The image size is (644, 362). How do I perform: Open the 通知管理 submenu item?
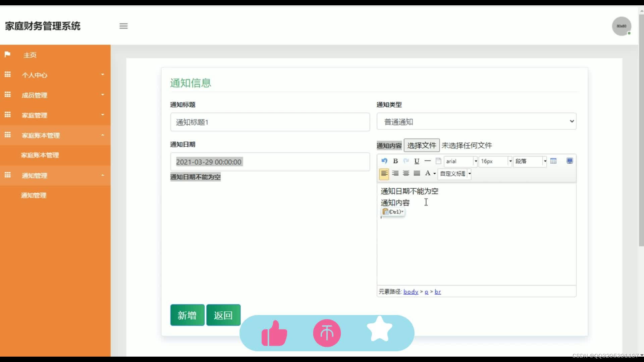coord(55,195)
